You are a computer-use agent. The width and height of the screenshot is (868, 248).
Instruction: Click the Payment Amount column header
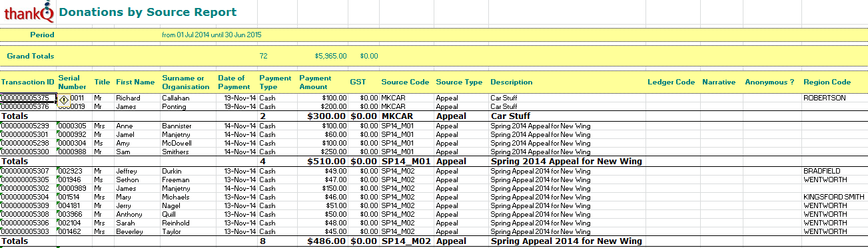point(316,82)
